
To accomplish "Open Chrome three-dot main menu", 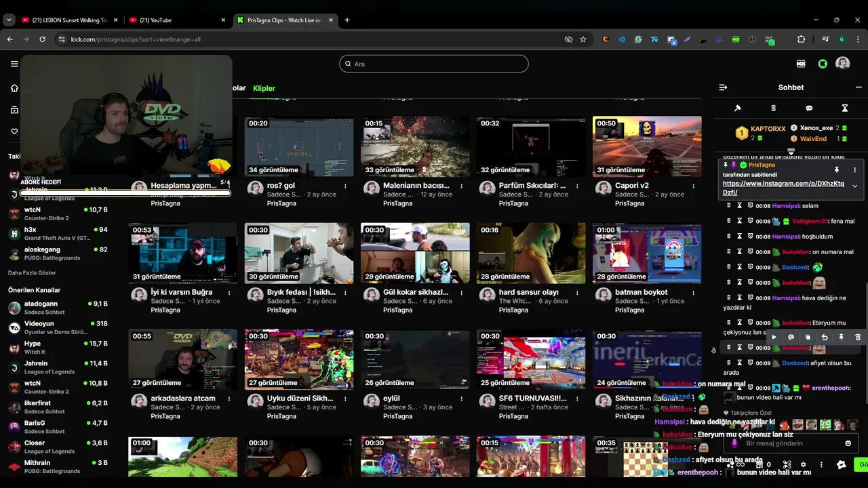I will click(x=858, y=39).
